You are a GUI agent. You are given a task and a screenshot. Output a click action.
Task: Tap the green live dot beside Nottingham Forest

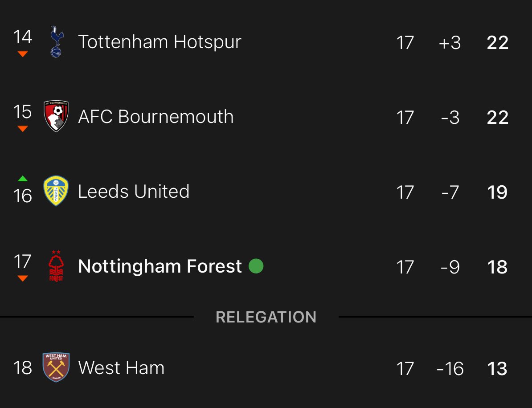(x=256, y=266)
